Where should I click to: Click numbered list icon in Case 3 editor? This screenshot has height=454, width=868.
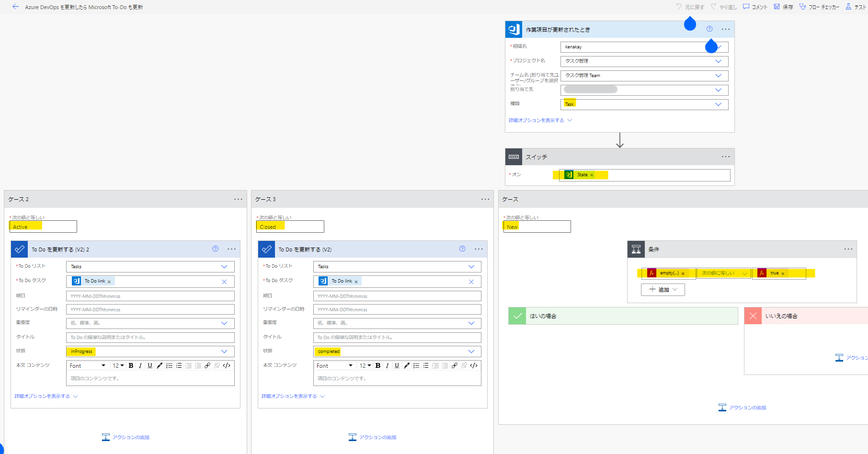(426, 365)
